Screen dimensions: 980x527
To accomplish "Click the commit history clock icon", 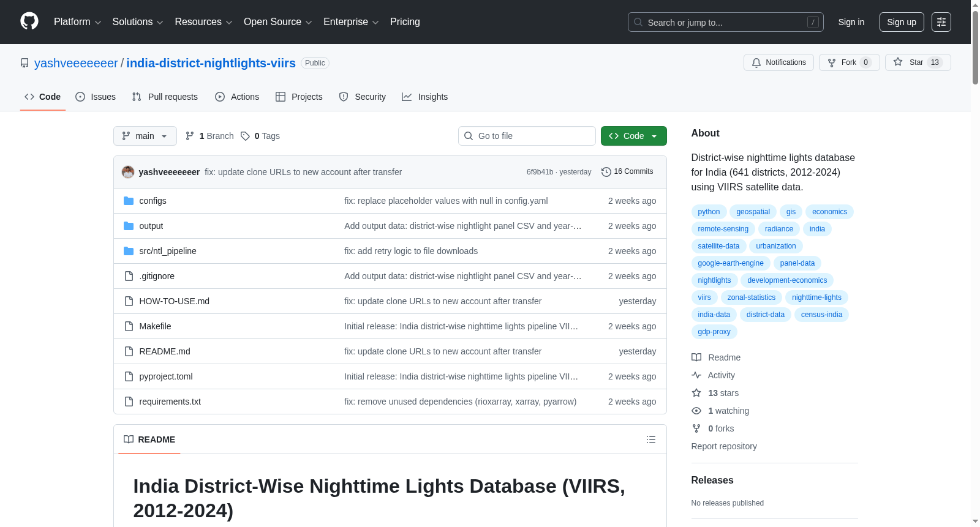I will [606, 172].
